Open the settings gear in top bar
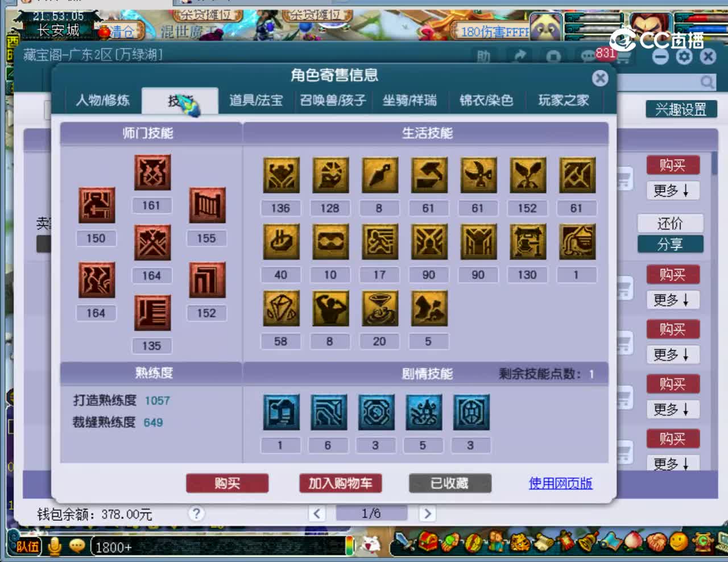This screenshot has width=728, height=562. pyautogui.click(x=684, y=56)
